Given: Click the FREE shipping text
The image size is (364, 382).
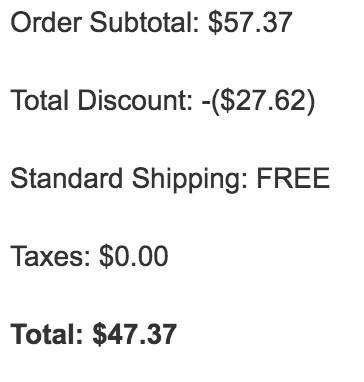Looking at the screenshot, I should [293, 178].
